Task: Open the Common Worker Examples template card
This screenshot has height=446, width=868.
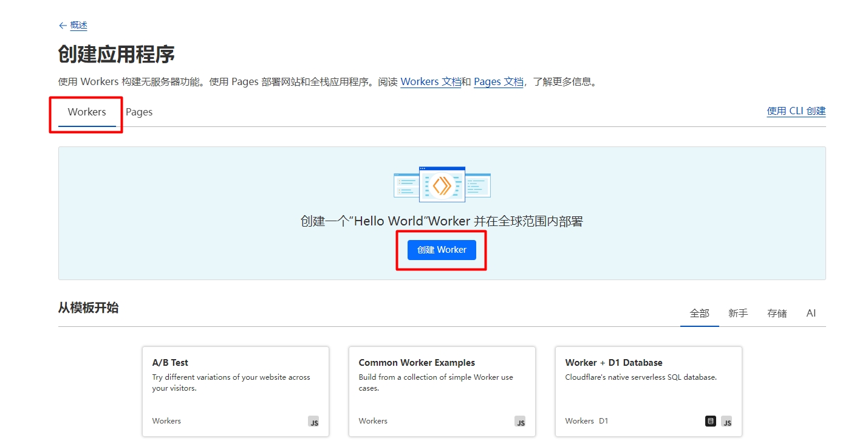Action: (442, 391)
